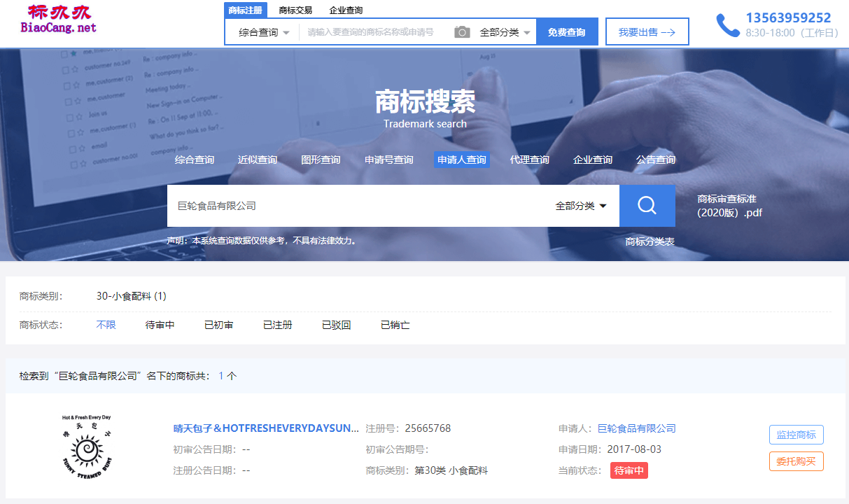Switch to the 商标交易 tab

pyautogui.click(x=295, y=10)
